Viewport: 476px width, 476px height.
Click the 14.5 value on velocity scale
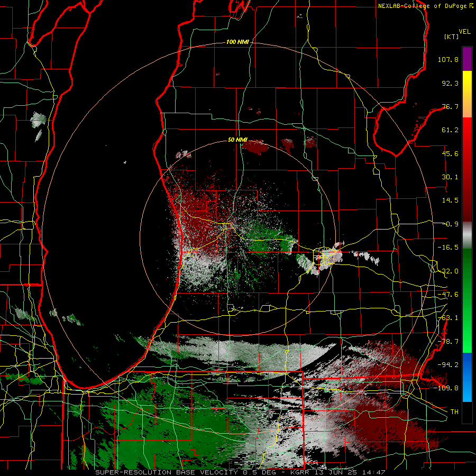point(450,200)
